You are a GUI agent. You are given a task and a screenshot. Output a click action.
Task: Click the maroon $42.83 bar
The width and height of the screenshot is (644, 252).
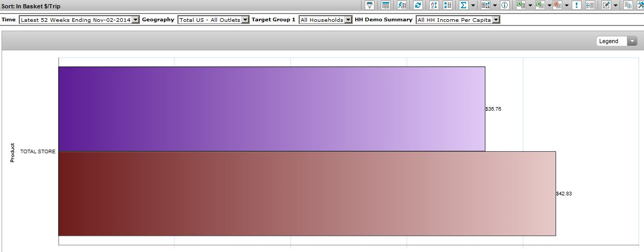pos(307,193)
